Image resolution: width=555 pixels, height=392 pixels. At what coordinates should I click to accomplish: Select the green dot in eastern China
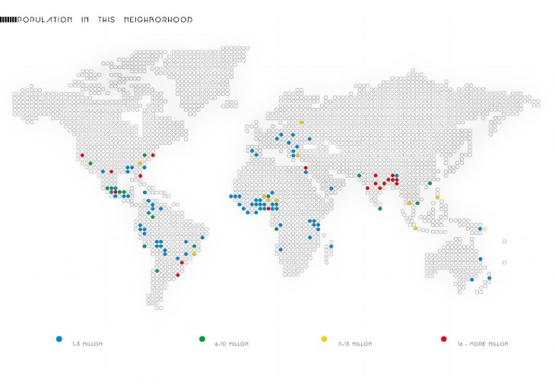(430, 183)
